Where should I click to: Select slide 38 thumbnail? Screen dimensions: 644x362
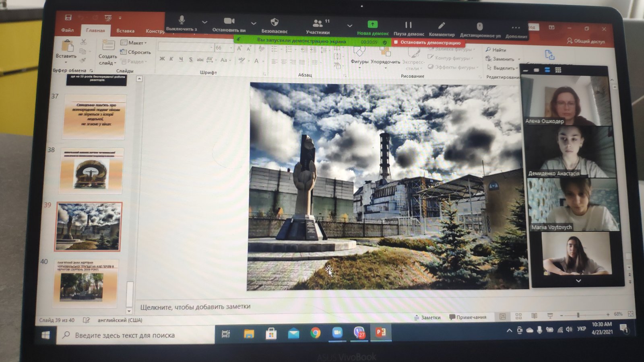coord(92,171)
